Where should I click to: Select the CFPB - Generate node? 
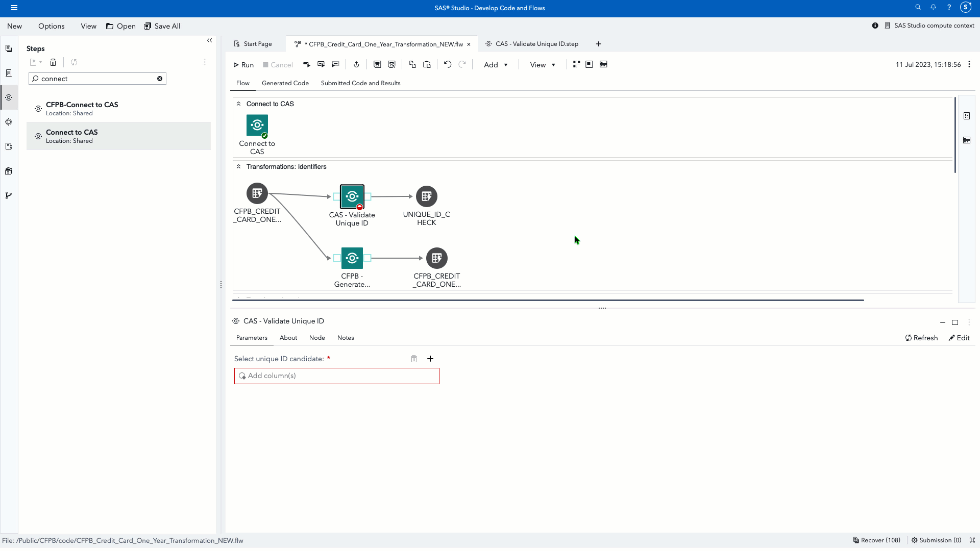point(352,258)
